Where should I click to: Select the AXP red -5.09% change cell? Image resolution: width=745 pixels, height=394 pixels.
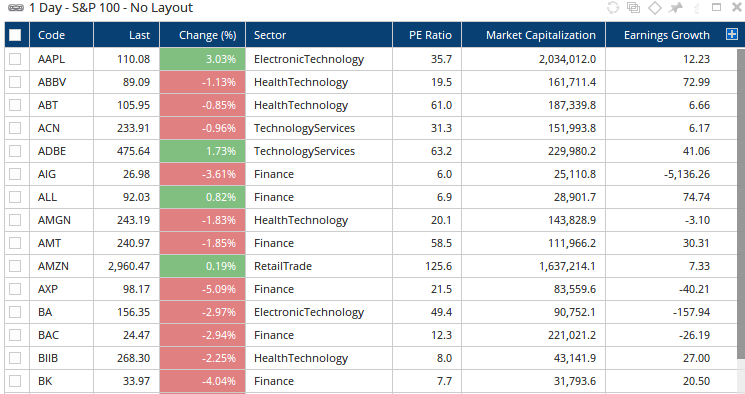(202, 289)
